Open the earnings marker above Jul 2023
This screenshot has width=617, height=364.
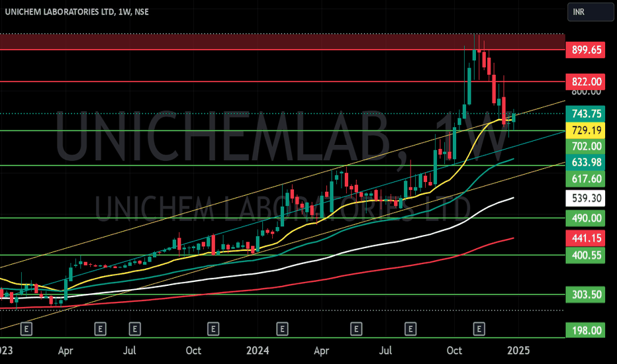coord(135,328)
